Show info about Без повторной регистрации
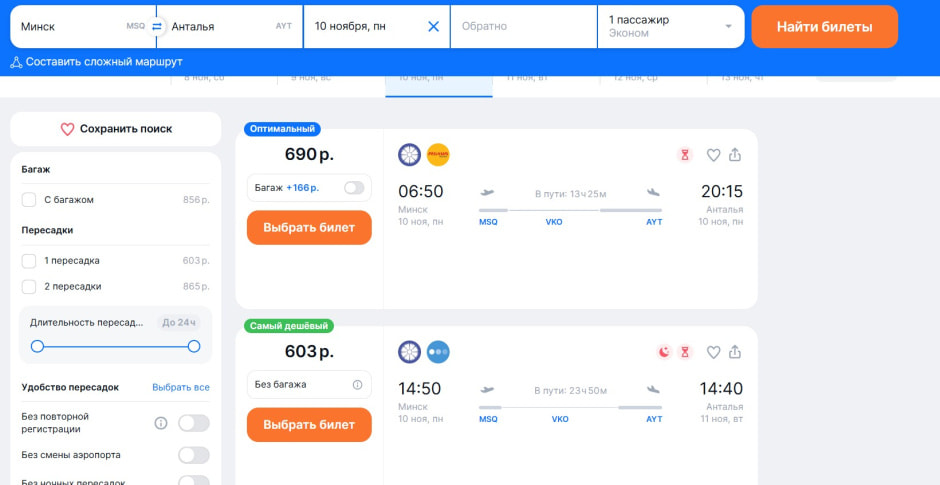 [x=161, y=423]
